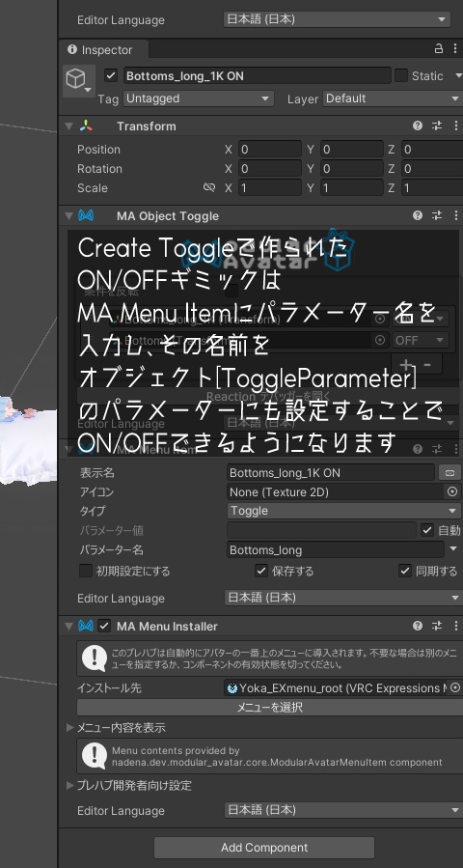Image resolution: width=463 pixels, height=868 pixels.
Task: Open MA Menu Installer Editor Language dropdown
Action: (343, 810)
